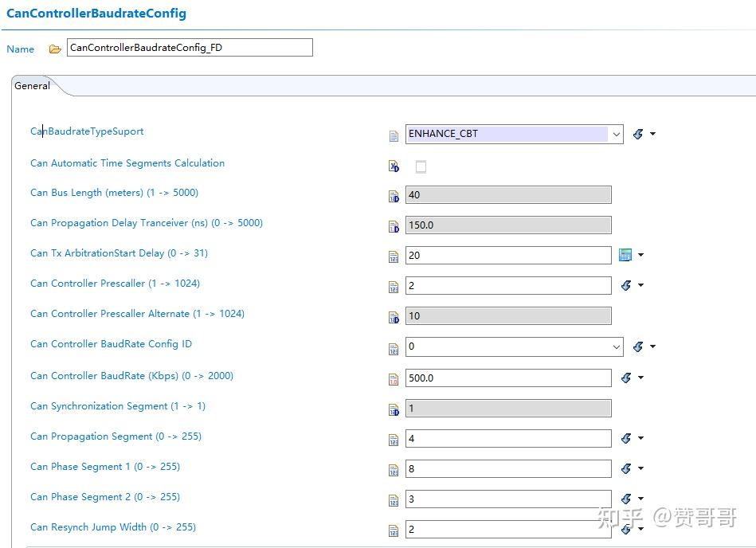Click the calculator icon beside Tx ArbitrationStart Delay
Screen dimensions: 756x548
click(625, 254)
